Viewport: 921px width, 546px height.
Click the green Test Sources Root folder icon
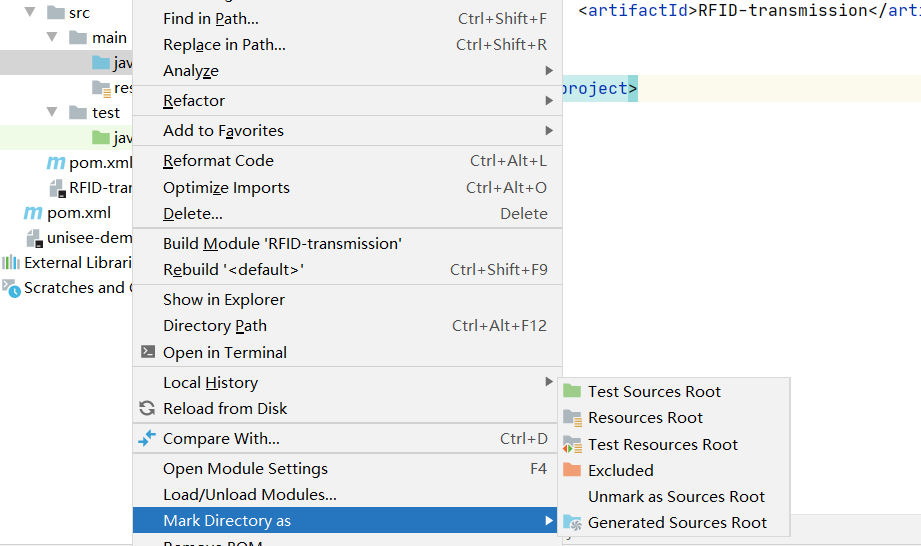tap(572, 391)
